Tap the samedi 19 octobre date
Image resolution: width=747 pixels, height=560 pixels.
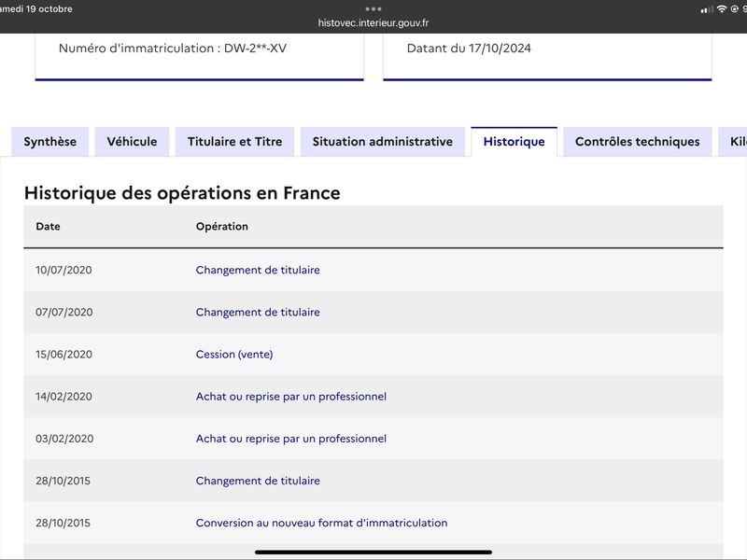point(36,9)
